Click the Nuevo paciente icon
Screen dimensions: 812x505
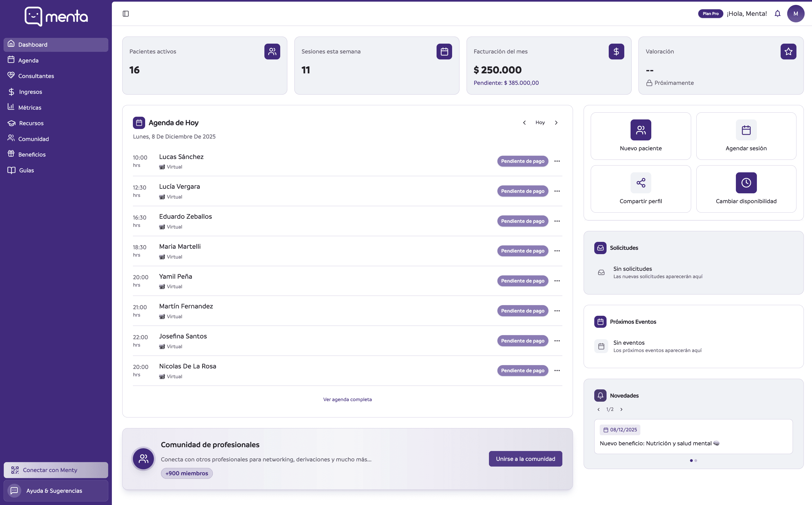(641, 130)
